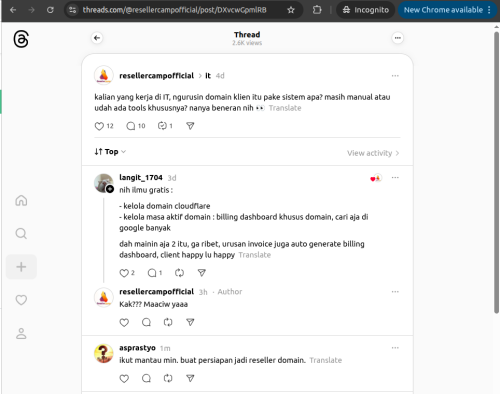Translate the main post text
This screenshot has height=394, width=500.
(285, 108)
